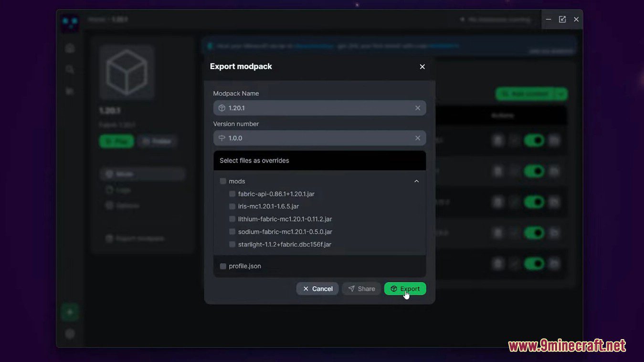Image resolution: width=644 pixels, height=362 pixels.
Task: Cancel the modpack export
Action: (317, 289)
